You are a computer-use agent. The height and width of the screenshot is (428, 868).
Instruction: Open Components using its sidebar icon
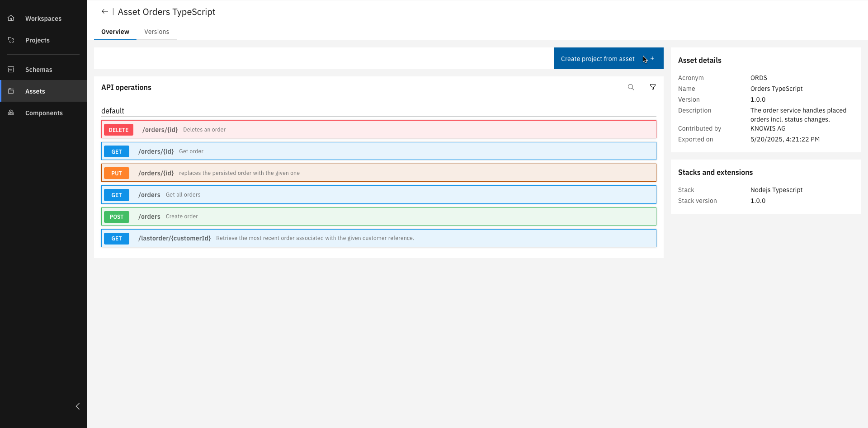[x=10, y=113]
